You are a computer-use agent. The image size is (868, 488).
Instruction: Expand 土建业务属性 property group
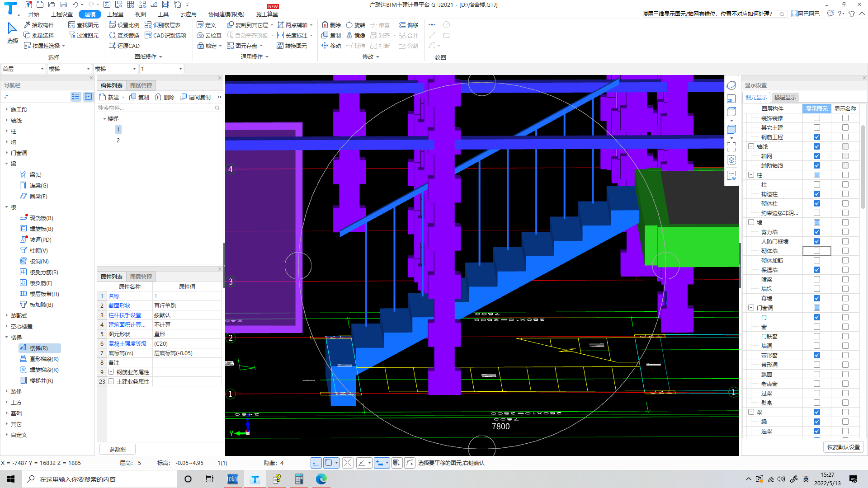[x=111, y=381]
